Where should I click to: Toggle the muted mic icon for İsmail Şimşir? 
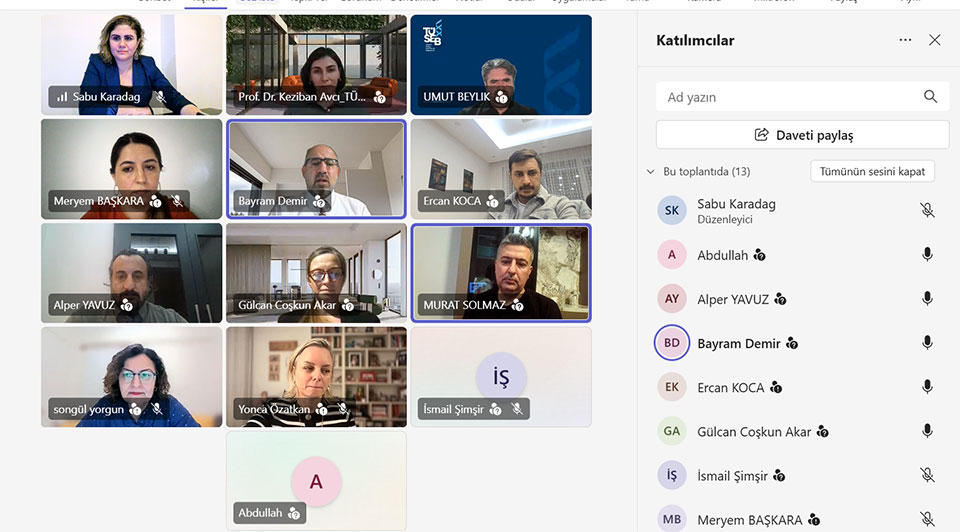pos(927,475)
